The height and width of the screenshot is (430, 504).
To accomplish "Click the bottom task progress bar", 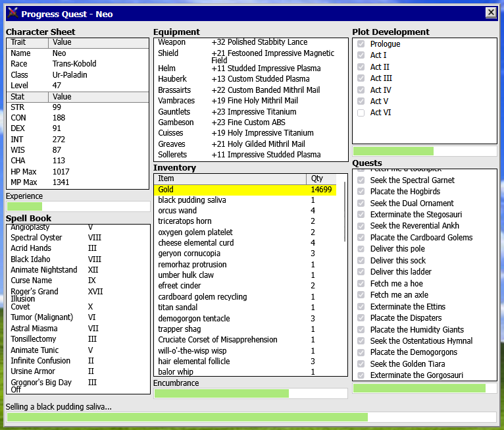I will (x=252, y=417).
